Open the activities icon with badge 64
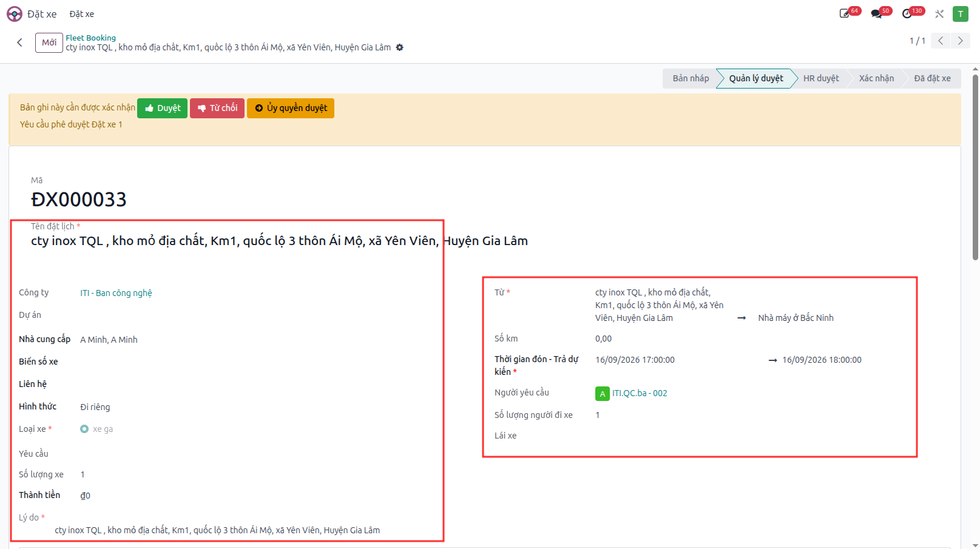This screenshot has height=549, width=980. [845, 13]
